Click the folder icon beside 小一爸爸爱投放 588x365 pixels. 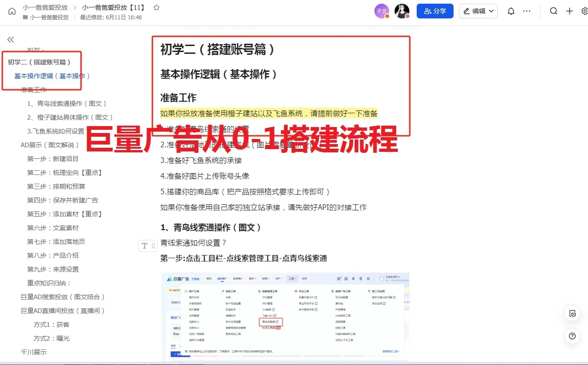click(25, 17)
